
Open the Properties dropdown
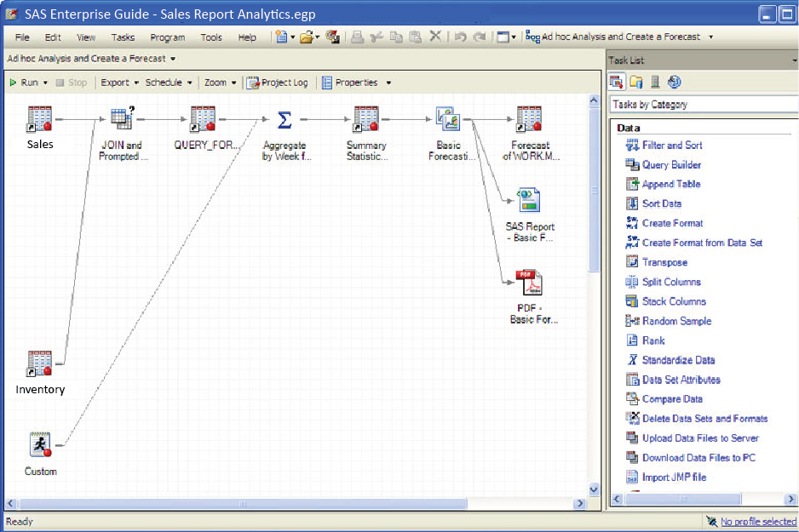tap(388, 83)
